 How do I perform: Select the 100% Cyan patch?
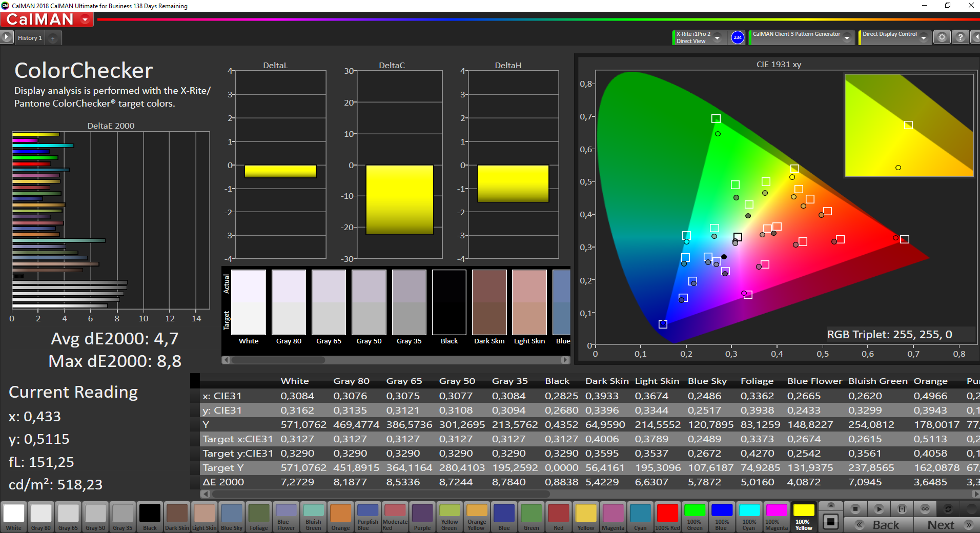(x=749, y=517)
